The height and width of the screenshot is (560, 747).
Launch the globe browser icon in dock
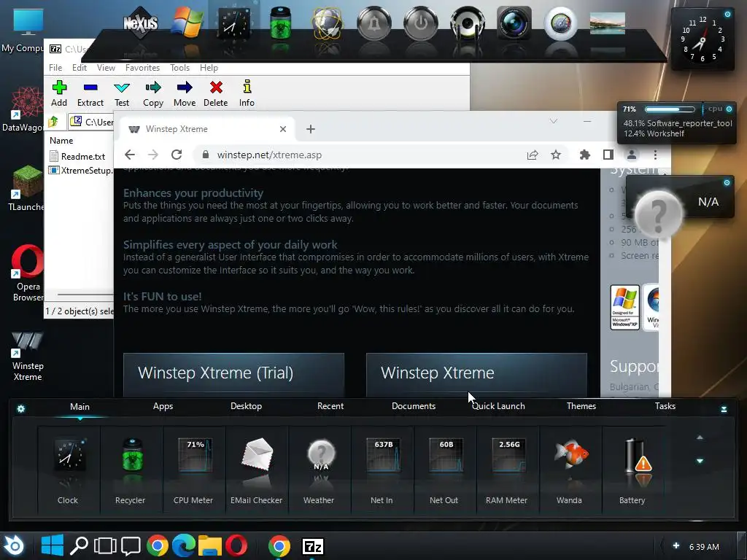click(x=327, y=24)
